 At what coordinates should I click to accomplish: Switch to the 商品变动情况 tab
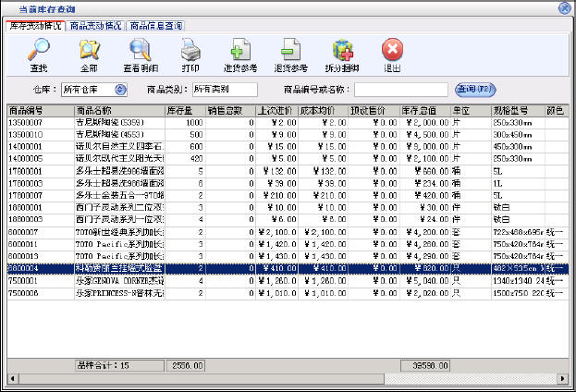tap(95, 25)
